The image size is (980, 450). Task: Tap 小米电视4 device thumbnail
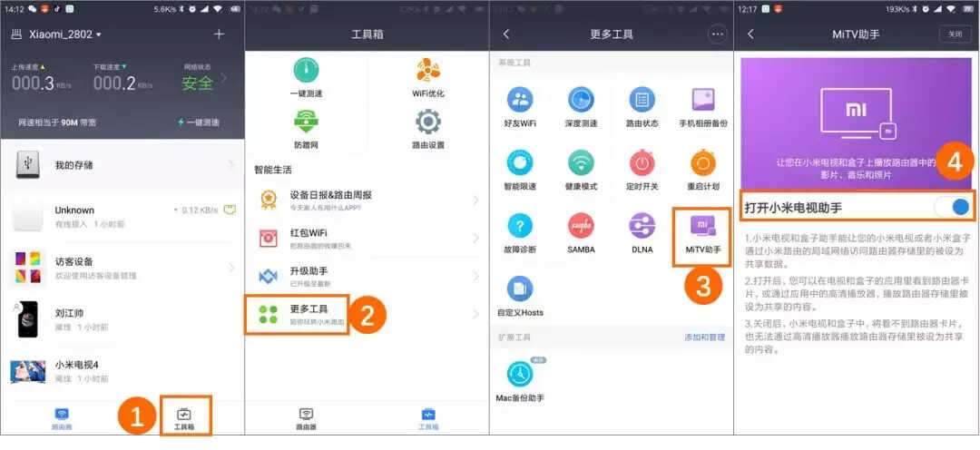(28, 371)
